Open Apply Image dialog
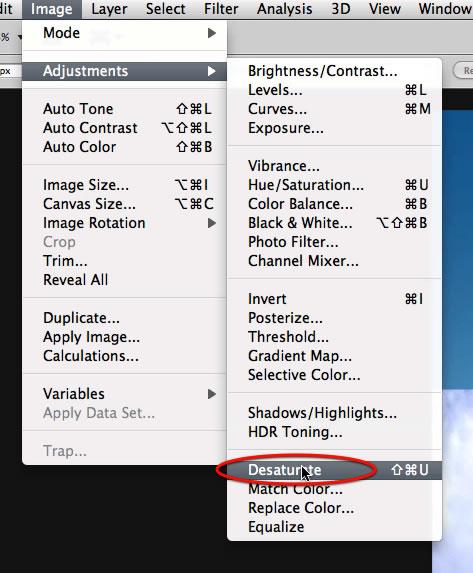 click(124, 337)
